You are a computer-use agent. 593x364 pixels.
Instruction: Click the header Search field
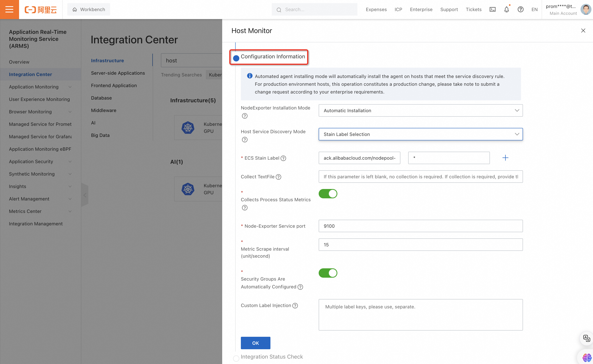pos(314,9)
